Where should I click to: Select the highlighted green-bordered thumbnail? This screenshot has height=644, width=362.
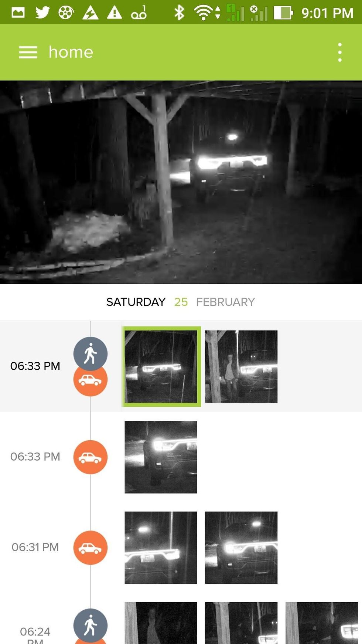click(161, 366)
